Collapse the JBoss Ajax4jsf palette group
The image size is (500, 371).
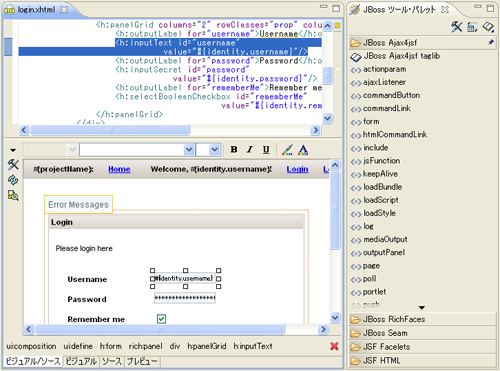click(x=422, y=43)
